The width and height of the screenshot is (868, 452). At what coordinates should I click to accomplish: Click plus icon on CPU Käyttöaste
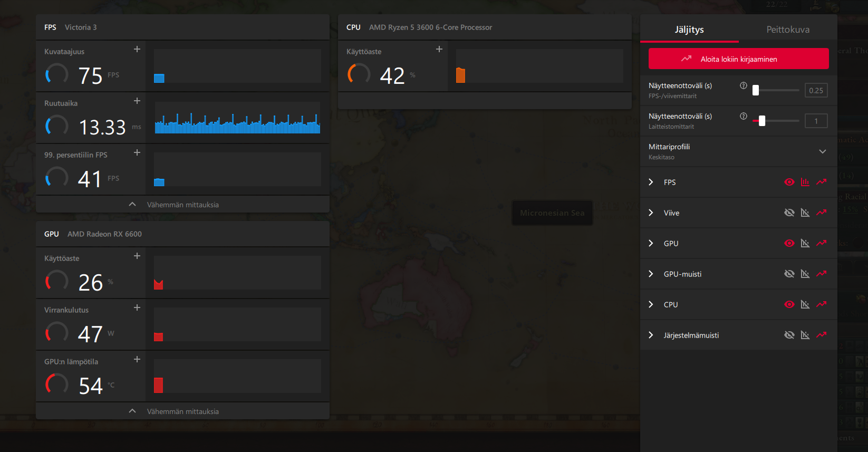click(x=439, y=49)
